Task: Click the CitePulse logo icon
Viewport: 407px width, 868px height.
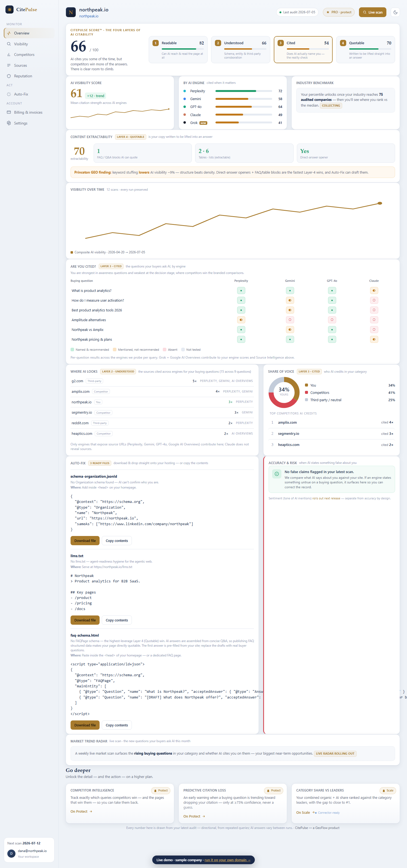Action: (9, 9)
